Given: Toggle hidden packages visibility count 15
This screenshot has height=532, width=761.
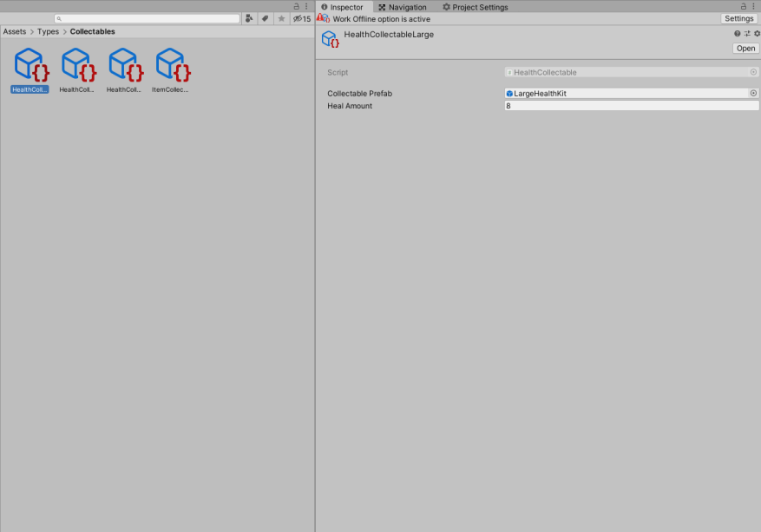Looking at the screenshot, I should [x=302, y=18].
